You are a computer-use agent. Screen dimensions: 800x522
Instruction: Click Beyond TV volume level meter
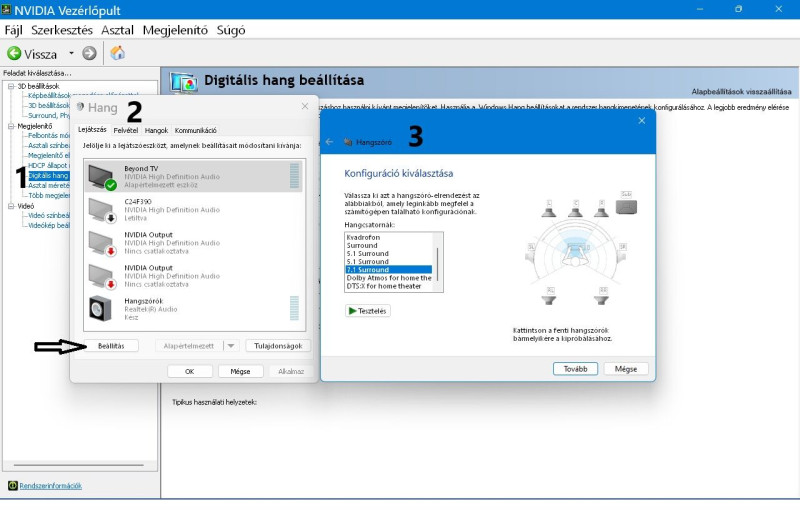point(294,176)
